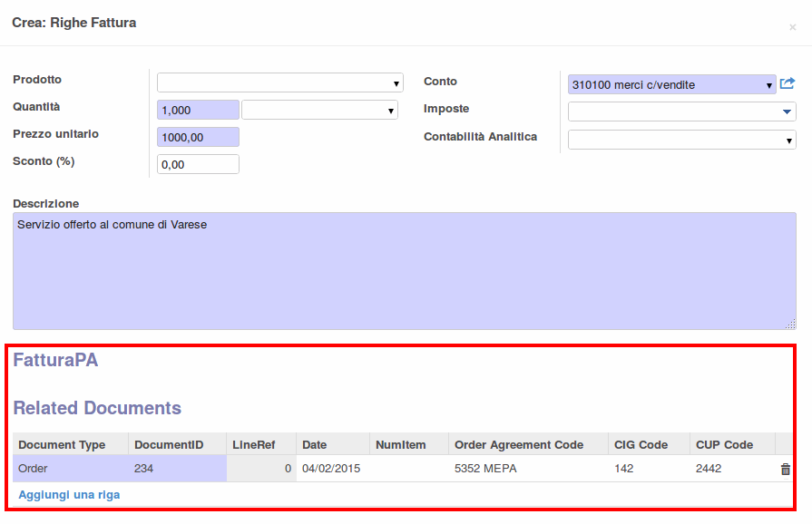Click inside the Descrizione text area
Screen dimensions: 812x524
coord(404,270)
